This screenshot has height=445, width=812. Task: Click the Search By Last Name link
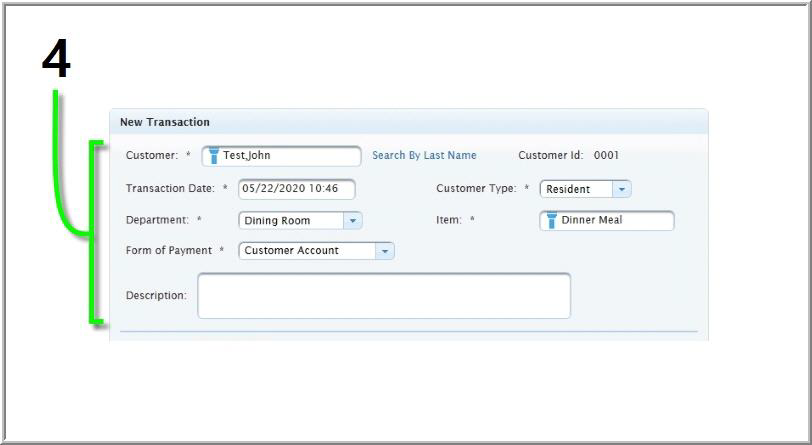click(424, 156)
